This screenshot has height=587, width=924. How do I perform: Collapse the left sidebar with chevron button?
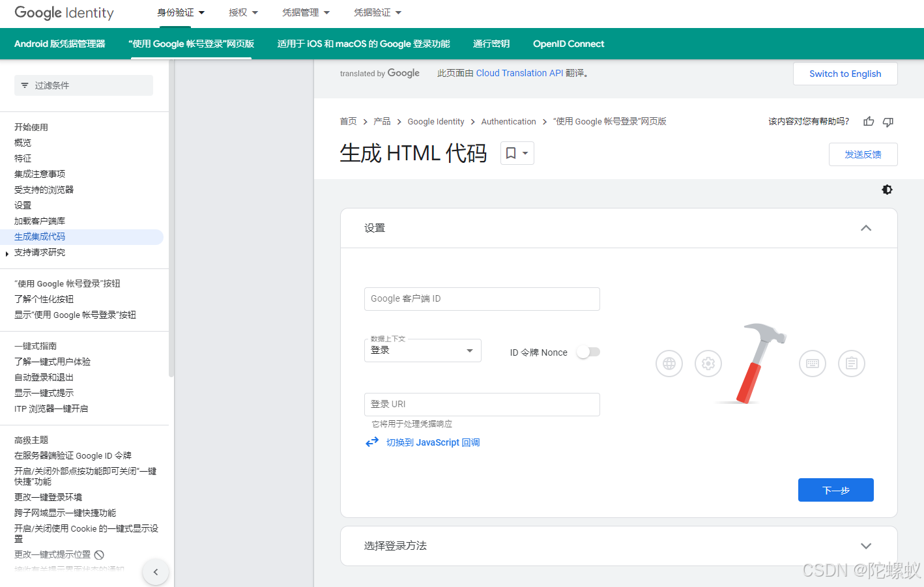[155, 572]
